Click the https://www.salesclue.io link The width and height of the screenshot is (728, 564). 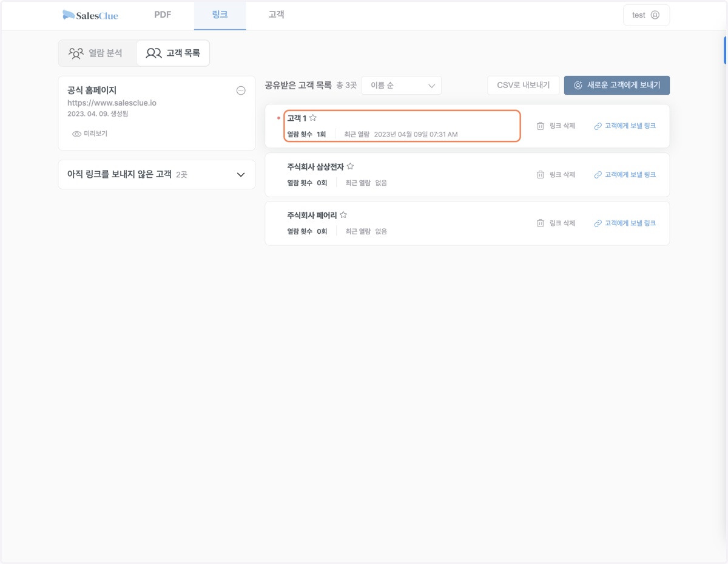(x=112, y=103)
